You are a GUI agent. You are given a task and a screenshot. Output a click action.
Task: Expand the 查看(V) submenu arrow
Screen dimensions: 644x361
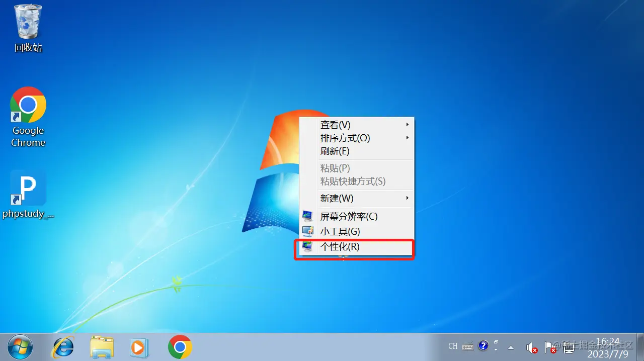[408, 124]
